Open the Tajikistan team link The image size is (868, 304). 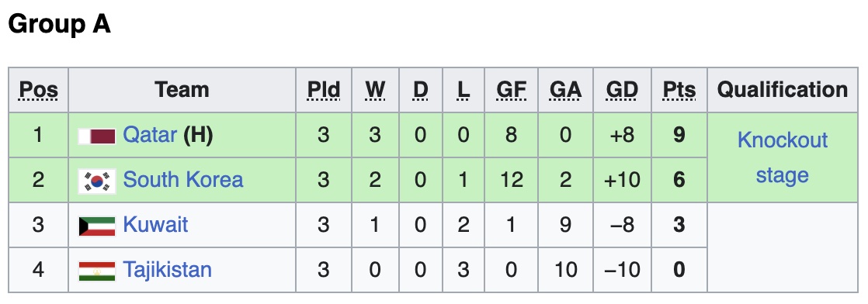pyautogui.click(x=167, y=270)
